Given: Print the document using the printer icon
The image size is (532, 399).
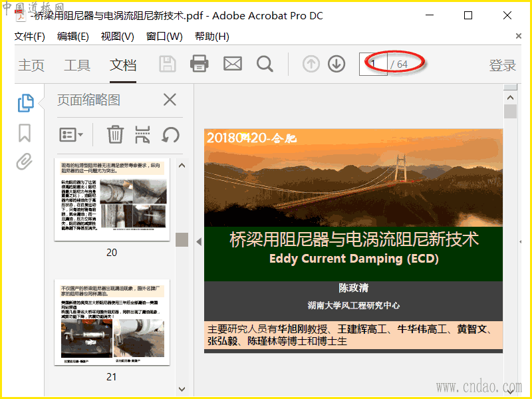Looking at the screenshot, I should pos(199,63).
